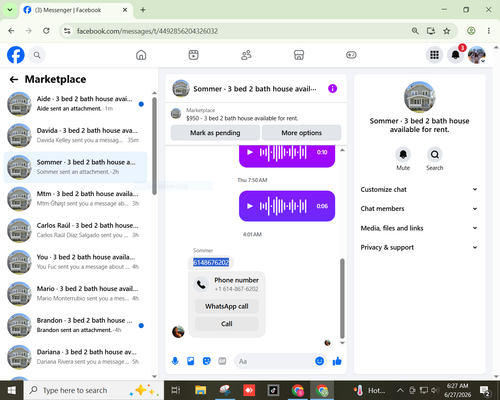
Task: Click the address bar URL
Action: pyautogui.click(x=147, y=31)
